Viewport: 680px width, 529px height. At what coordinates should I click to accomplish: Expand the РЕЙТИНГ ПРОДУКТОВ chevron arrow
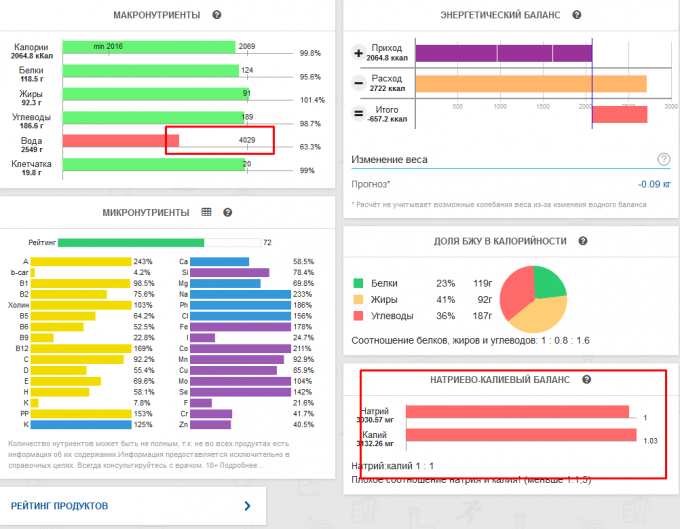pos(247,506)
